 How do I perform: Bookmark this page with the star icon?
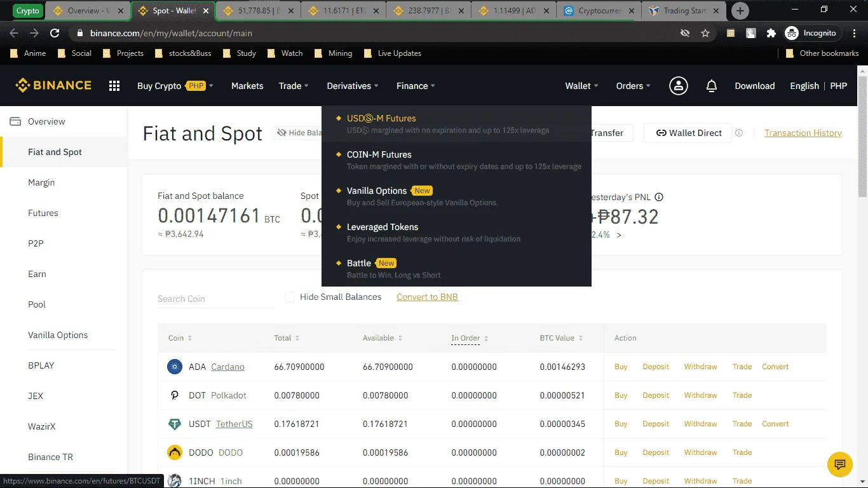click(x=705, y=33)
